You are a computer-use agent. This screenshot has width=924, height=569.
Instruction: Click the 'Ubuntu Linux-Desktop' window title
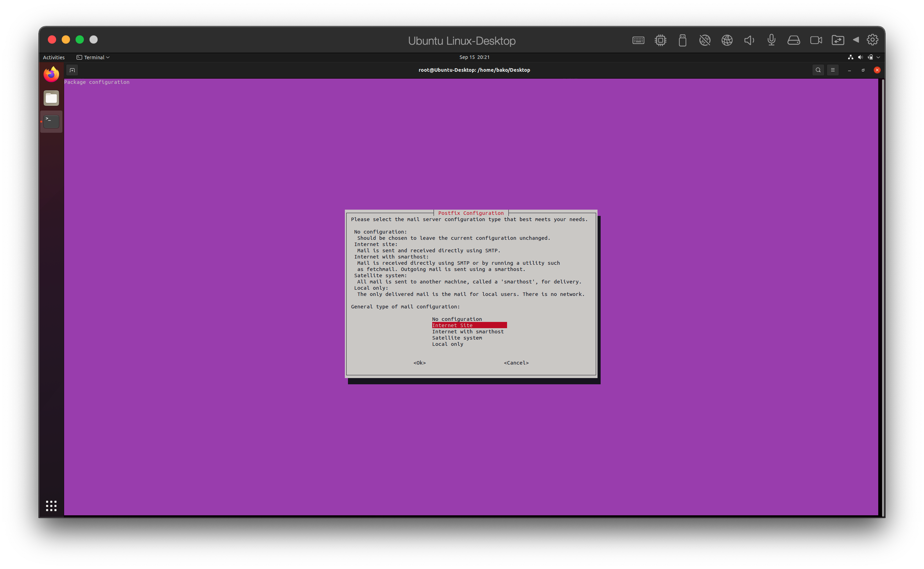click(x=462, y=41)
